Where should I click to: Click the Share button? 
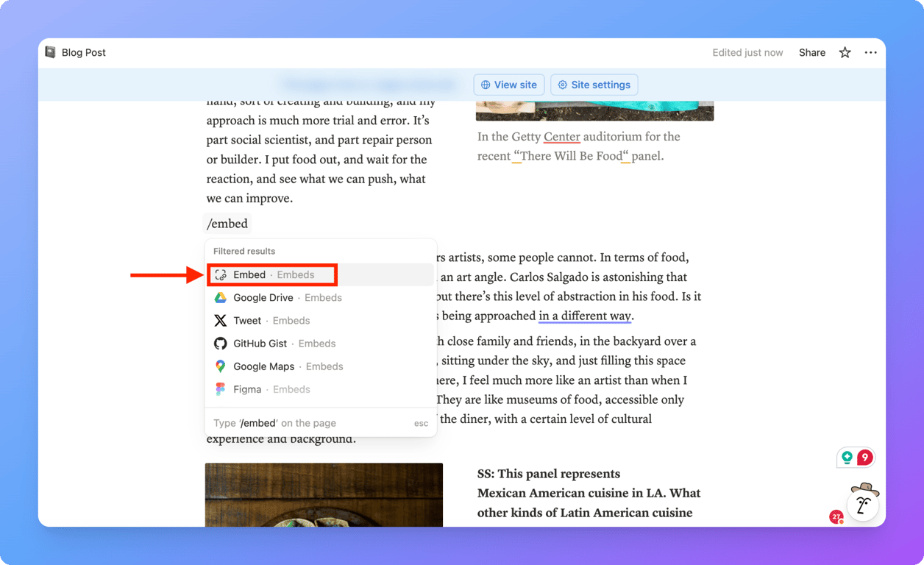click(811, 52)
